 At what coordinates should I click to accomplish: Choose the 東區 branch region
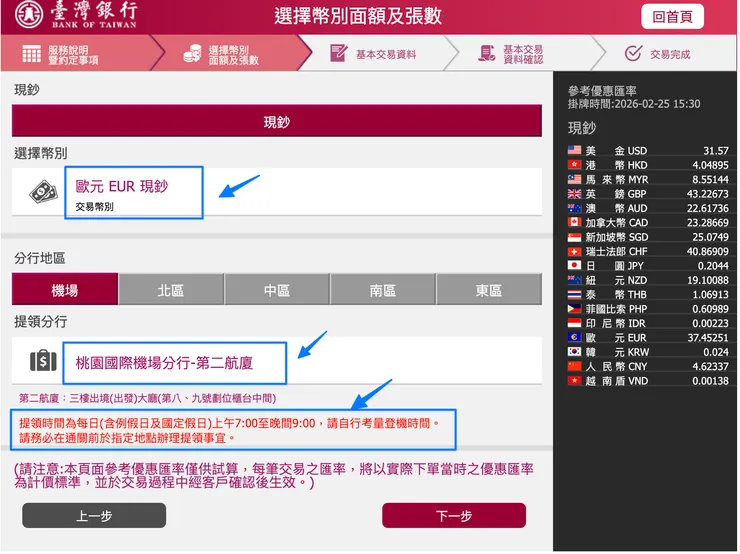tap(489, 290)
